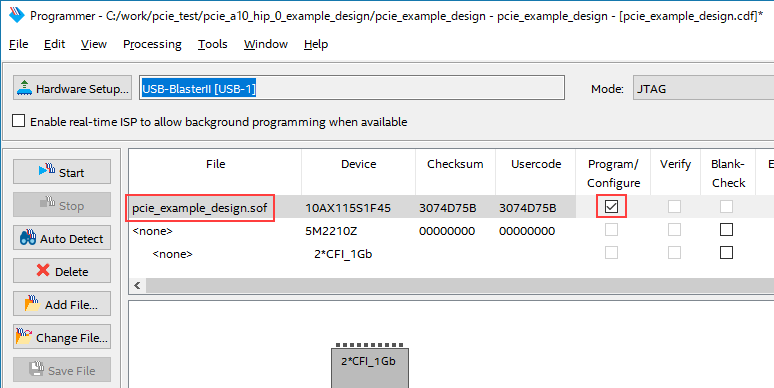Click the Delete button with red X
Image resolution: width=774 pixels, height=388 pixels.
pyautogui.click(x=62, y=271)
